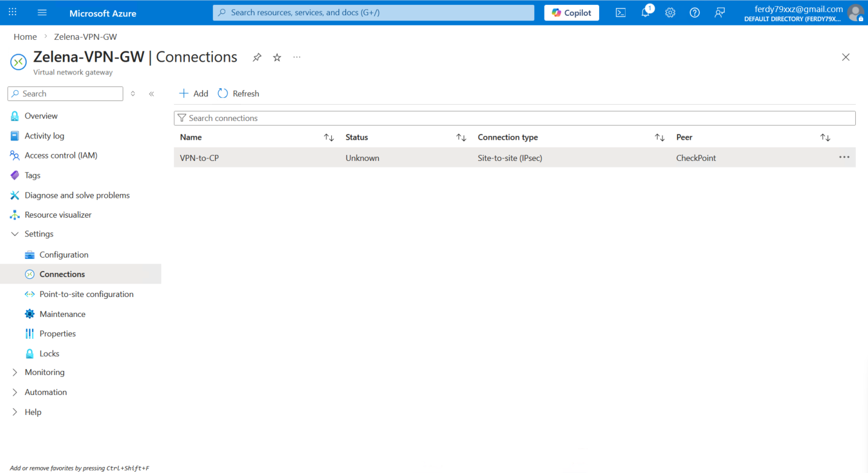Click the help question mark icon

695,13
